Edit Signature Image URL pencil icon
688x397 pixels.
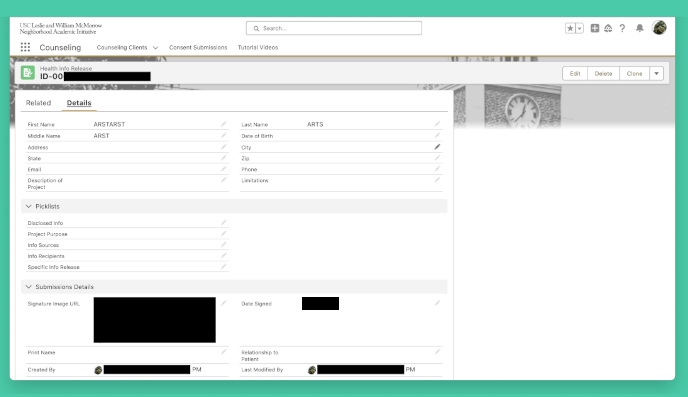[x=224, y=303]
